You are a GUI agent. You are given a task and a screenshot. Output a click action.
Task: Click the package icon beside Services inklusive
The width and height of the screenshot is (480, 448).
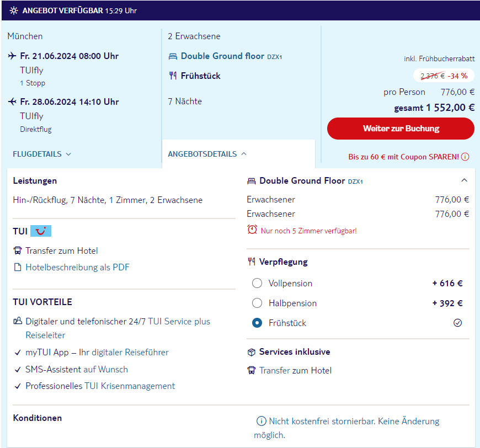(252, 352)
